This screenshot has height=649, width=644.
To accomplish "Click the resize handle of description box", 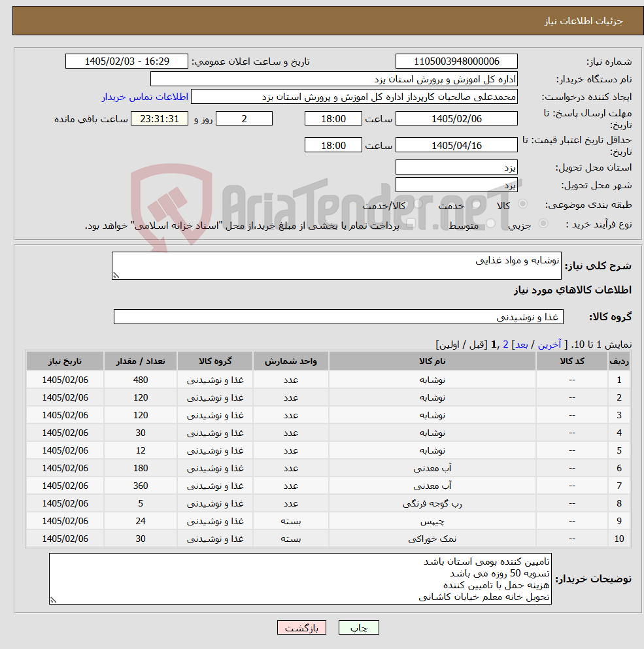I will click(116, 275).
